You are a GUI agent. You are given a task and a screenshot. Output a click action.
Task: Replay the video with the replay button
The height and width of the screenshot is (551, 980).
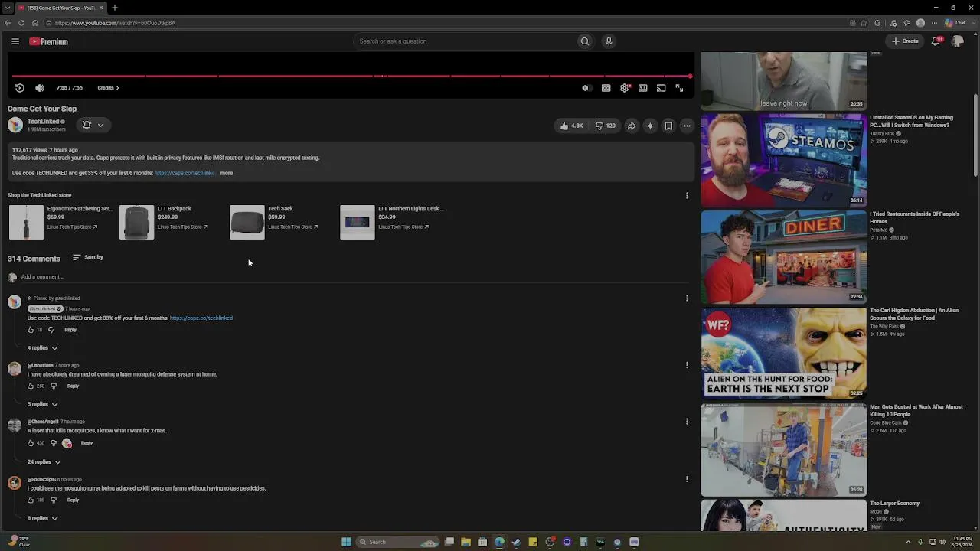pyautogui.click(x=20, y=88)
